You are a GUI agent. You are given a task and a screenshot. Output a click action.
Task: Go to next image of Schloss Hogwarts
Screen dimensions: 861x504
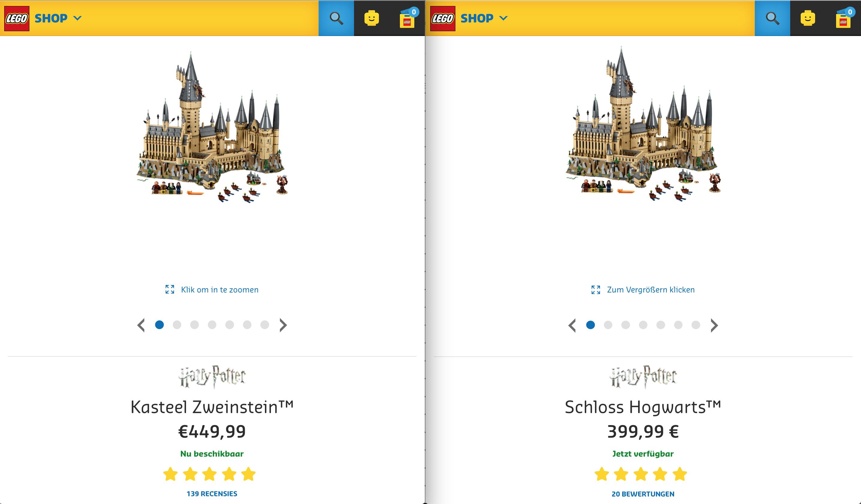[714, 325]
